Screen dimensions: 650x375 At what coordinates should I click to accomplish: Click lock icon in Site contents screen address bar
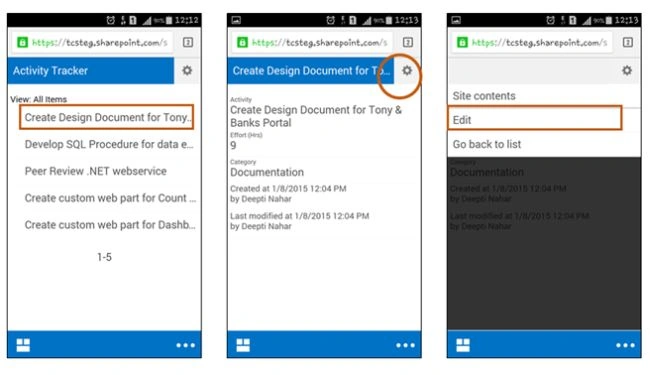(x=462, y=42)
